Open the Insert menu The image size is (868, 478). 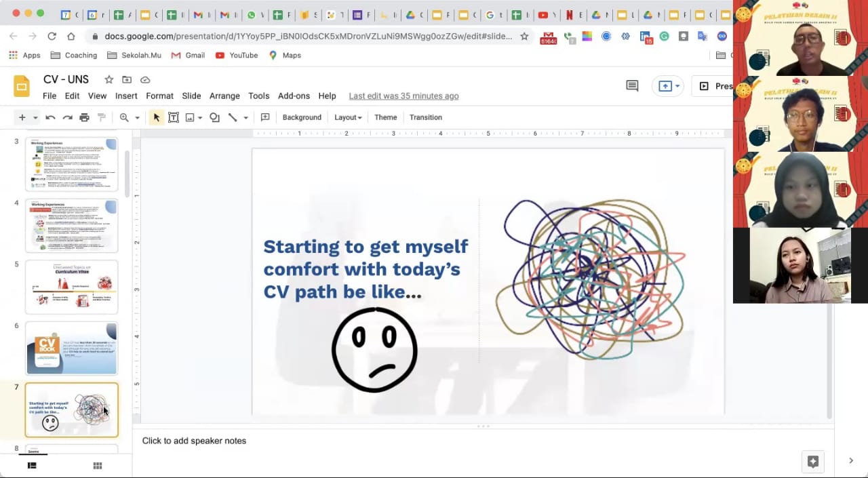[x=126, y=96]
